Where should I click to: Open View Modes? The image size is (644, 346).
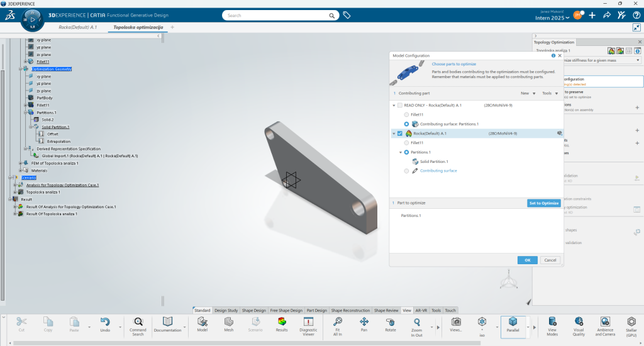[x=552, y=326]
